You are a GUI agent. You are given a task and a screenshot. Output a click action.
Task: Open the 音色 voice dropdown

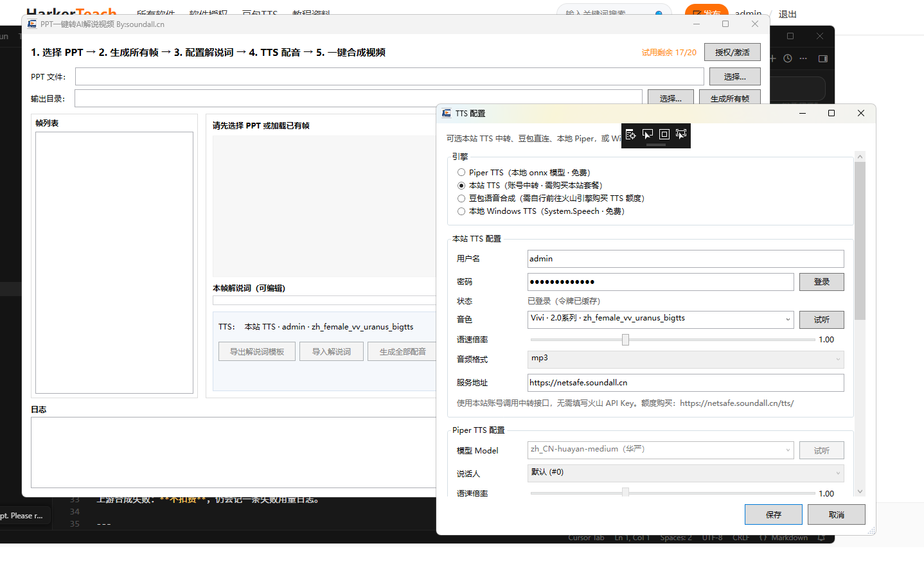(661, 319)
